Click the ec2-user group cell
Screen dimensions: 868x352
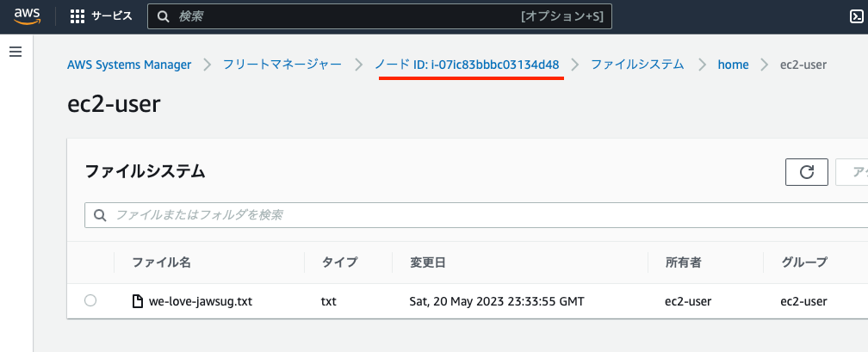(x=803, y=301)
